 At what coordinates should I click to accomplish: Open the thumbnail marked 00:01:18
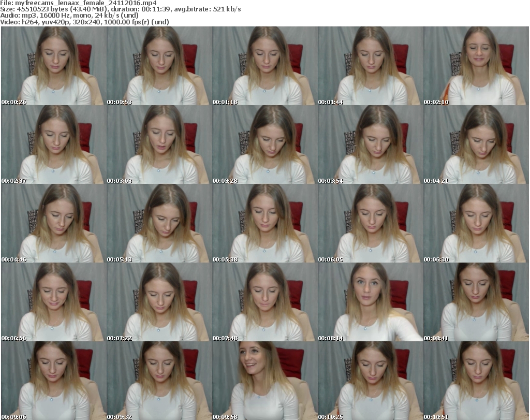pyautogui.click(x=264, y=66)
